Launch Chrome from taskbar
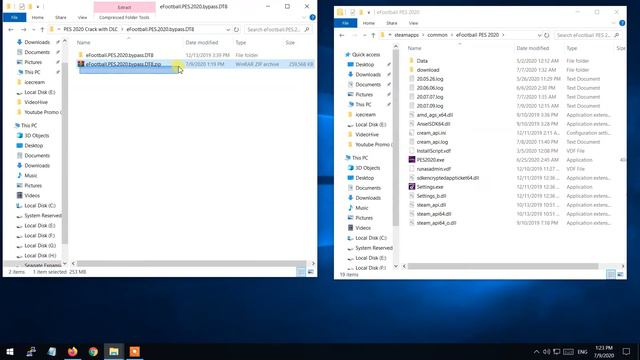The image size is (640, 360). tap(93, 351)
